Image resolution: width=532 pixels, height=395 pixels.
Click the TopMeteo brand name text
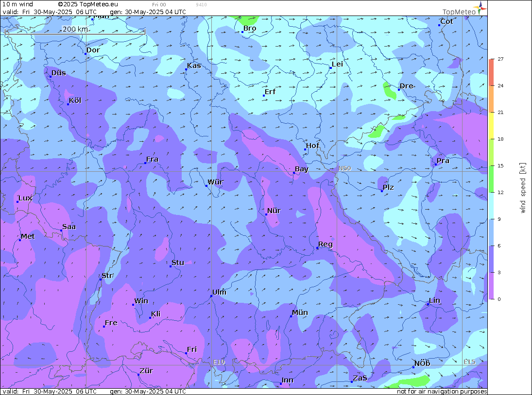click(459, 12)
